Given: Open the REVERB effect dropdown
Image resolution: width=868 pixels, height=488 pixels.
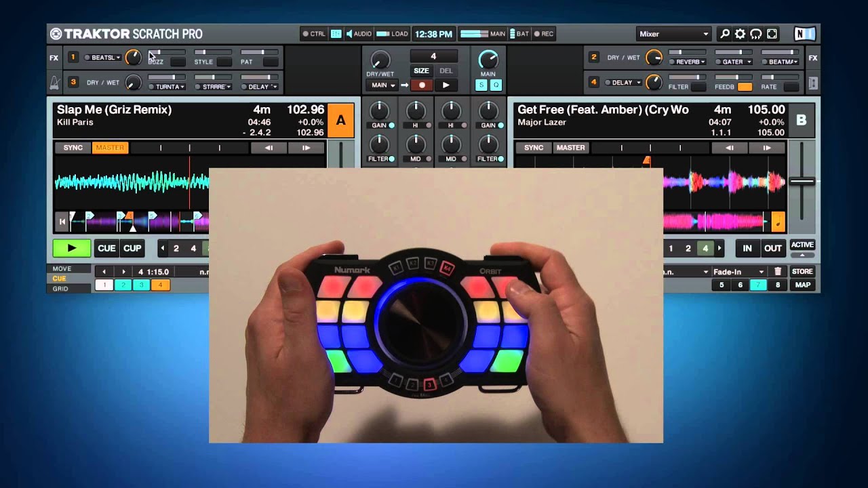Looking at the screenshot, I should 688,62.
